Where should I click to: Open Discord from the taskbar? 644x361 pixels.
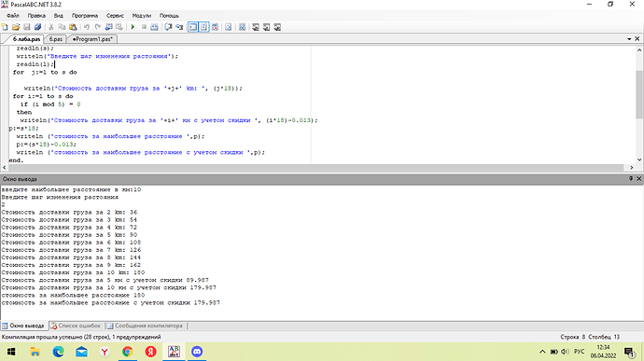[197, 352]
